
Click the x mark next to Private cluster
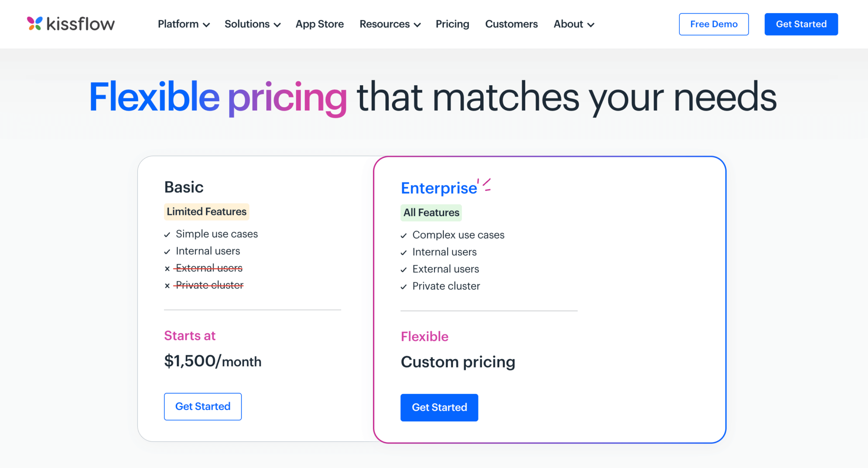pos(167,285)
